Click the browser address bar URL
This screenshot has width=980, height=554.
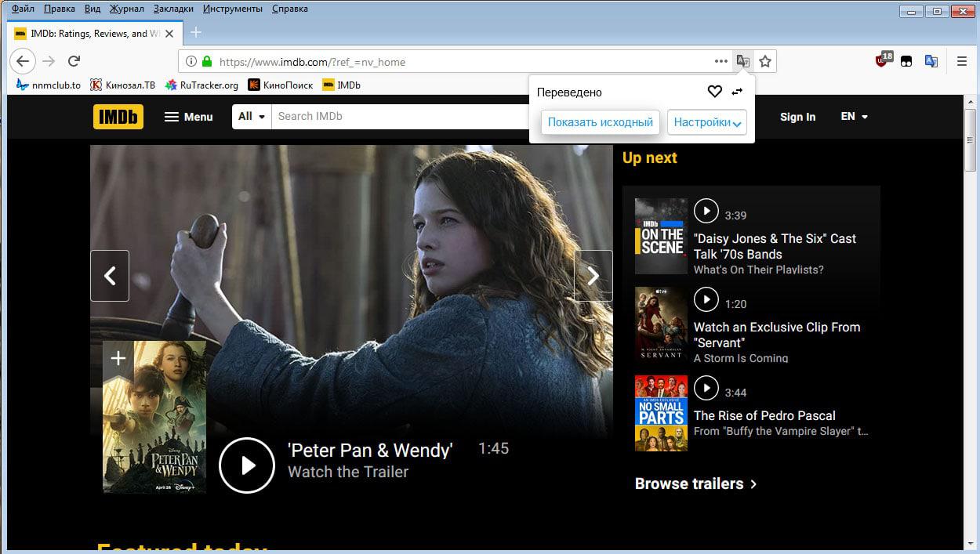pos(312,62)
